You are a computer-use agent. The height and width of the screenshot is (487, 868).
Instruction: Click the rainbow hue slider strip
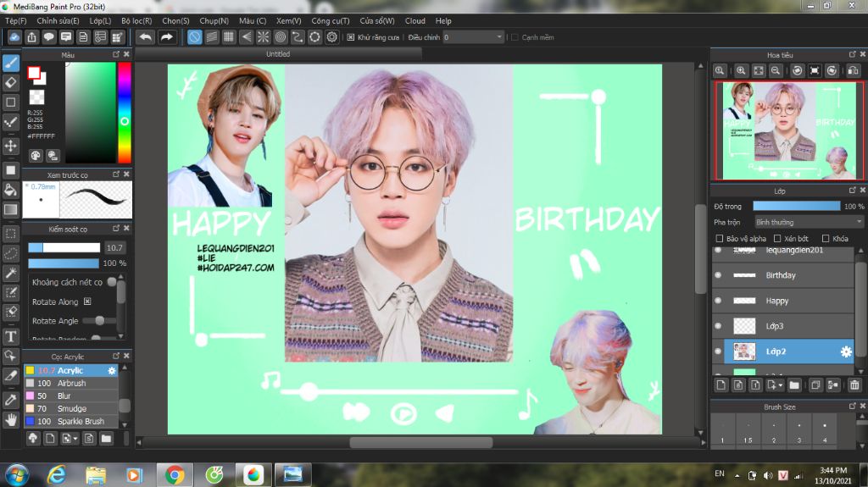pyautogui.click(x=125, y=113)
